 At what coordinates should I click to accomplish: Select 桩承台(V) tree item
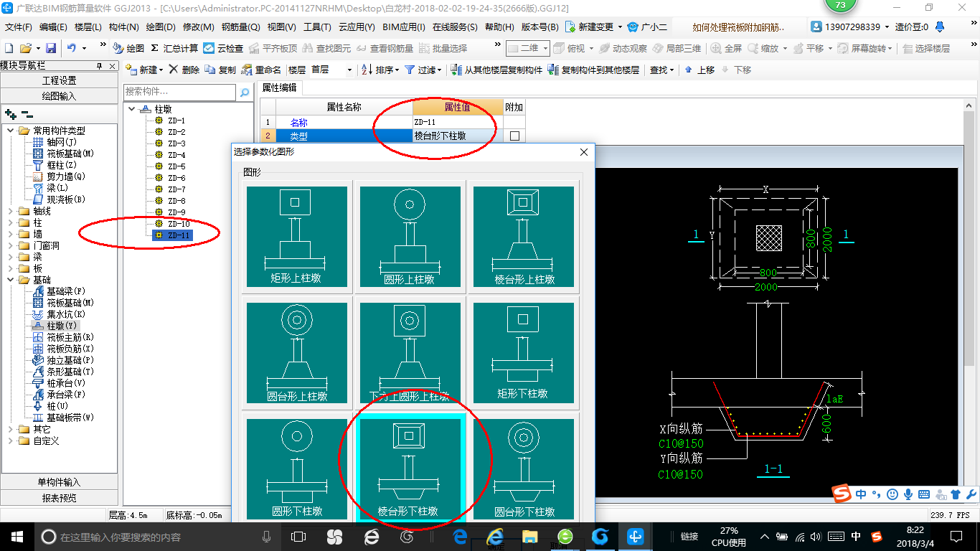[60, 383]
